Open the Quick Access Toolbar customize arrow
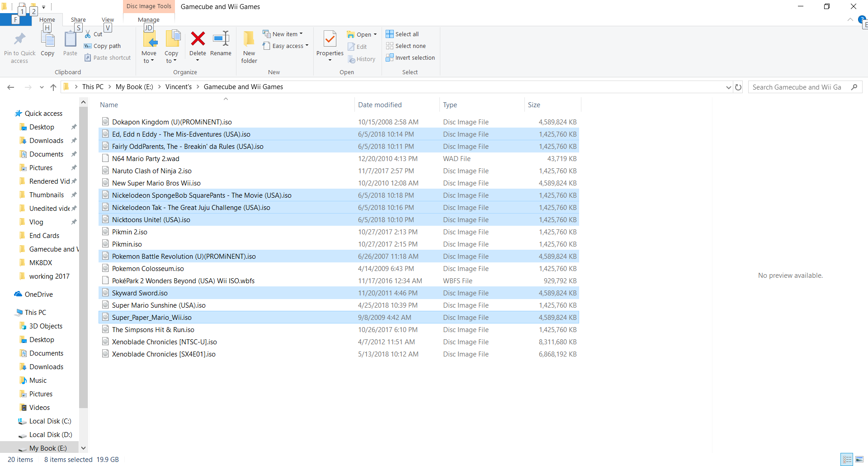This screenshot has width=868, height=466. pos(44,7)
